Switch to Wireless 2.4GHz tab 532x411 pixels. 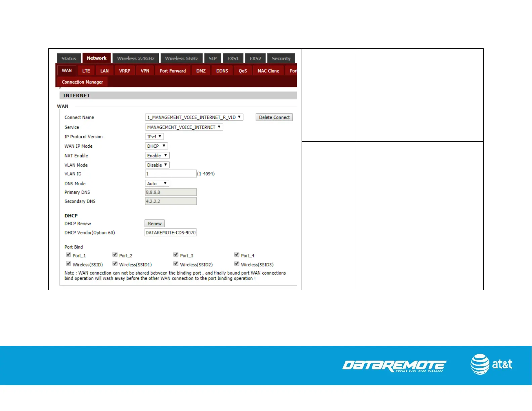tap(136, 58)
